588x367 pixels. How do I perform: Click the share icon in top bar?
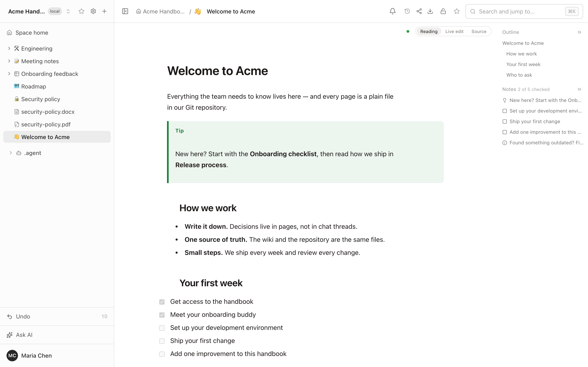coord(419,11)
